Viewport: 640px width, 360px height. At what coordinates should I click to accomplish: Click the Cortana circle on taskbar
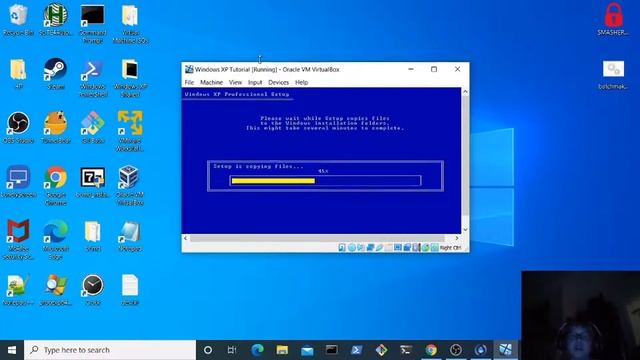(x=208, y=350)
